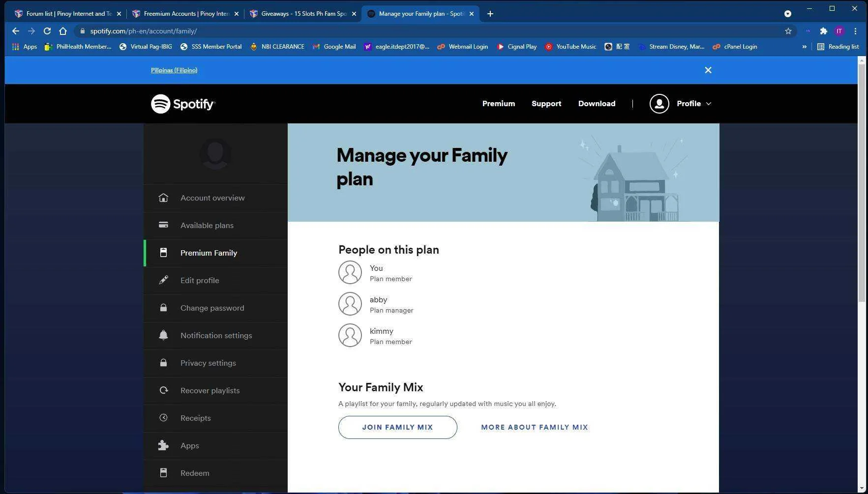
Task: Click the card icon beside Available plans
Action: coord(163,225)
